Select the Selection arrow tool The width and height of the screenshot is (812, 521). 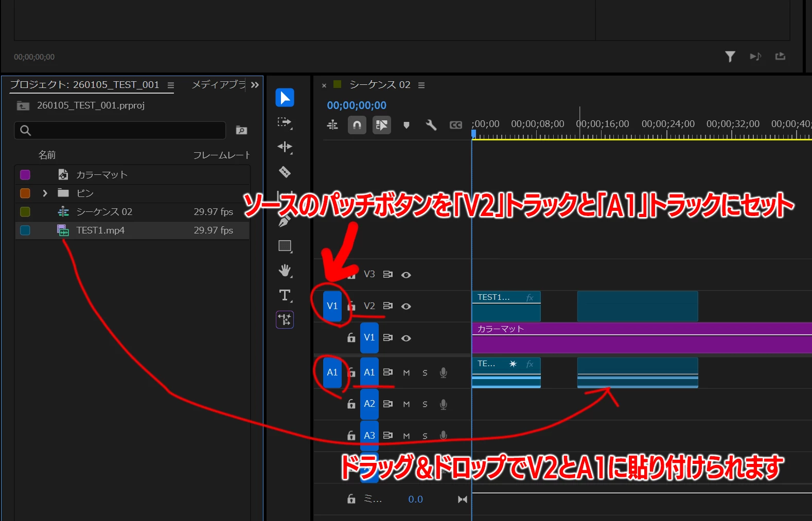click(285, 98)
